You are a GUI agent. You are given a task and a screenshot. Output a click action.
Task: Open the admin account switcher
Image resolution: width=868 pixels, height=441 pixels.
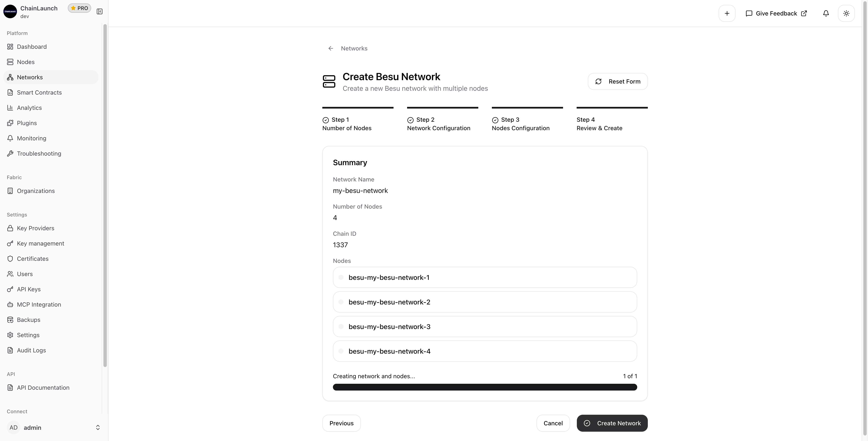[x=54, y=427]
